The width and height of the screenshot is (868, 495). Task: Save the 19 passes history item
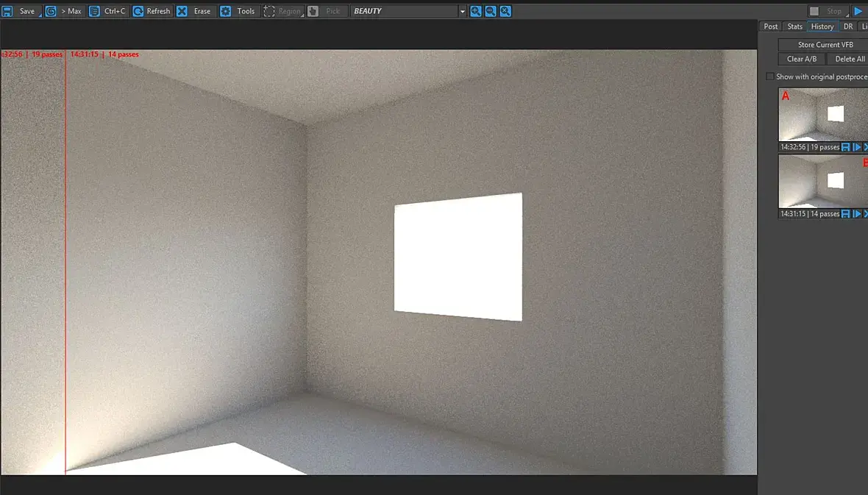point(845,147)
